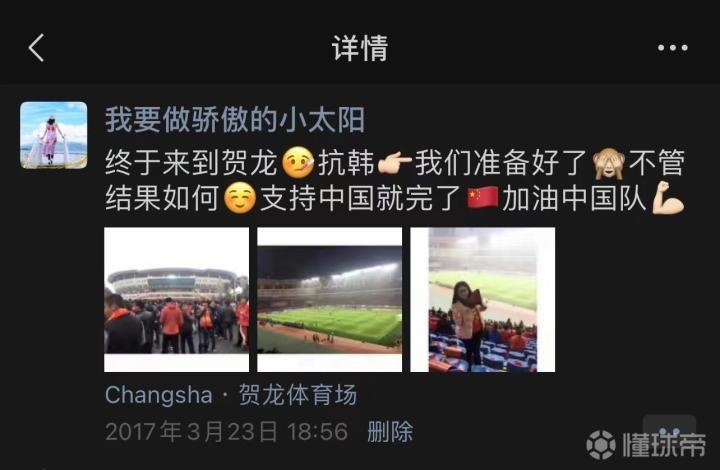Open location Changsha · 贺龙体育场
Viewport: 720px width, 470px height.
(x=231, y=395)
